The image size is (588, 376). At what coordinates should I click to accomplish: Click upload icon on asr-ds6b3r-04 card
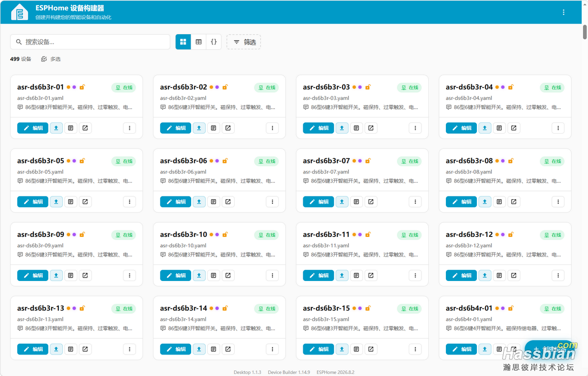[x=485, y=128]
